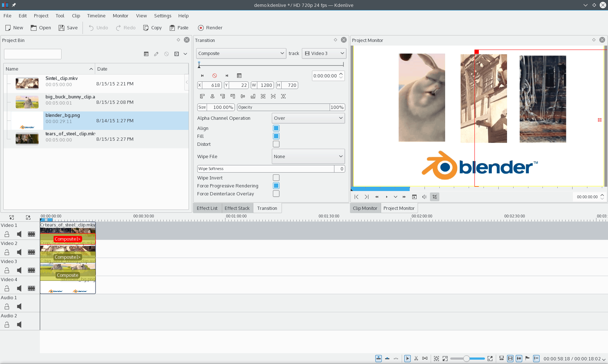The width and height of the screenshot is (608, 364).
Task: Select the razor (scissors) tool in status bar
Action: pyautogui.click(x=416, y=359)
